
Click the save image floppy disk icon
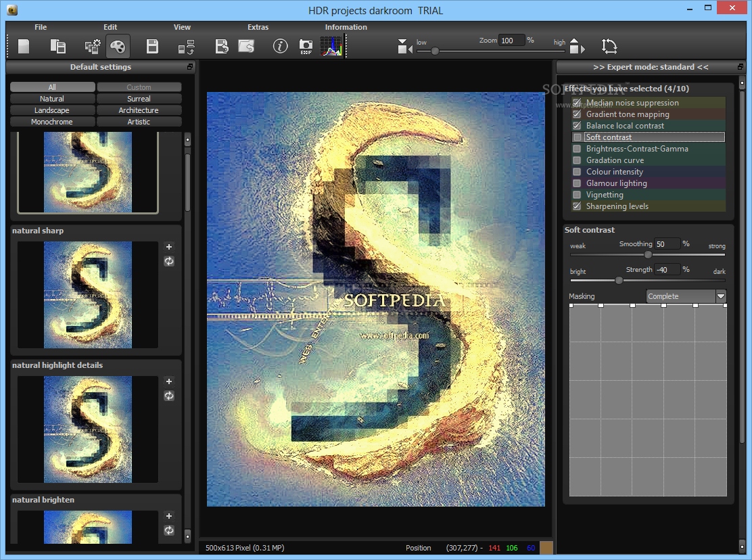pos(152,47)
